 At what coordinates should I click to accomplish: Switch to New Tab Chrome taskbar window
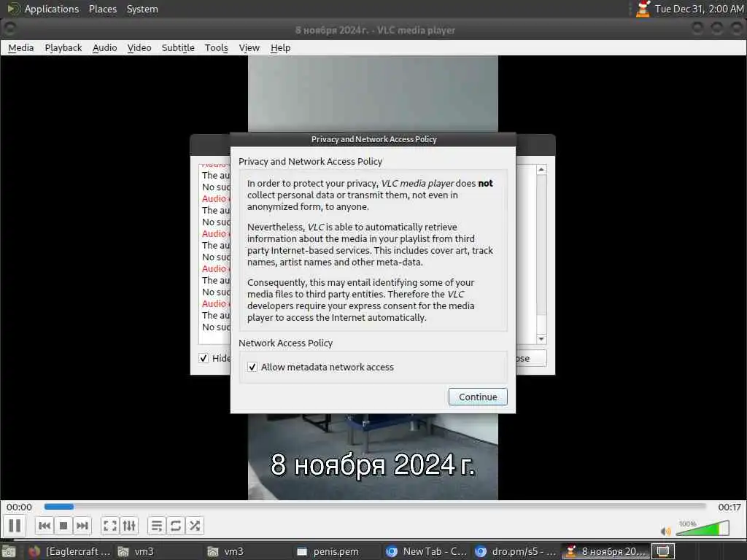pos(426,551)
